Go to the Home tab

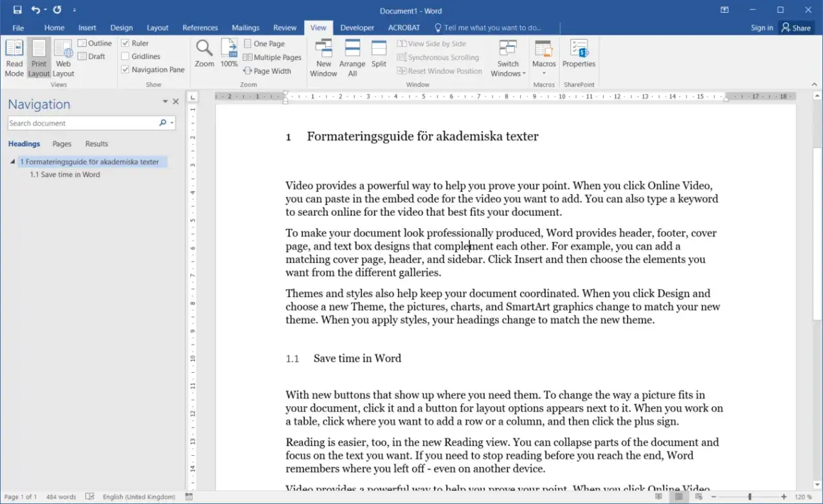pyautogui.click(x=54, y=28)
